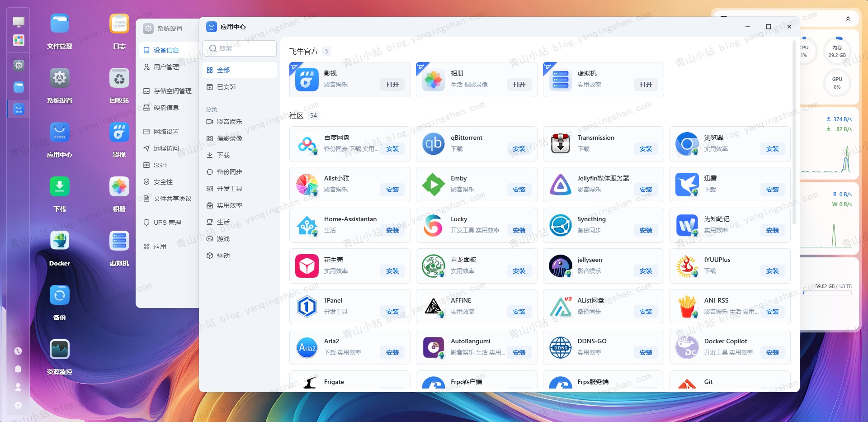Screen dimensions: 868x422
Task: Open the 系统设置 desktop icon
Action: click(60, 78)
